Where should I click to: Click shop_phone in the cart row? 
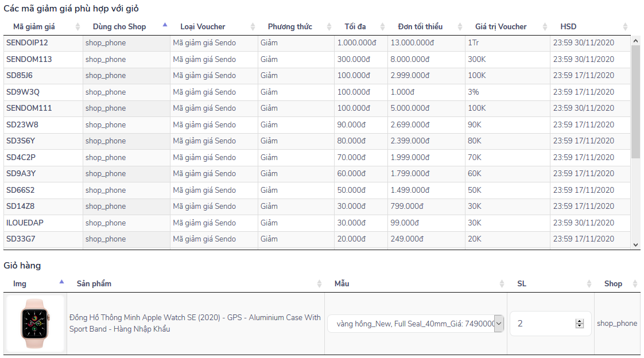tap(617, 324)
